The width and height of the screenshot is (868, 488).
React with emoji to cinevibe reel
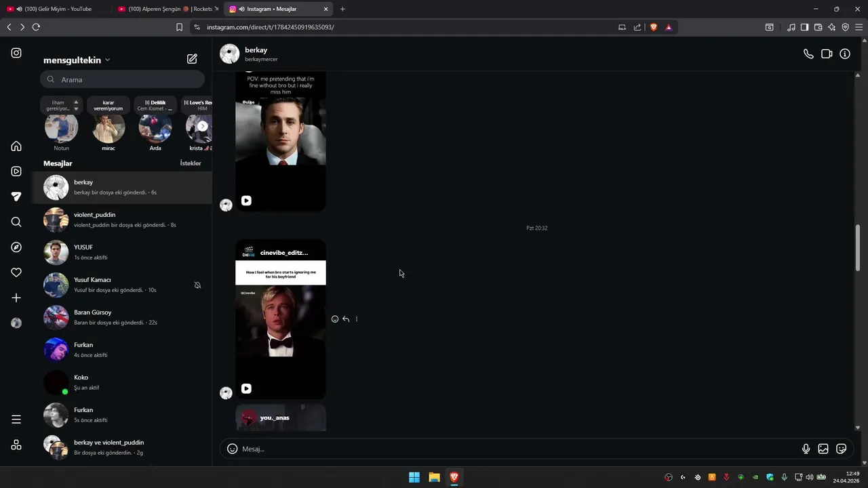click(x=335, y=319)
